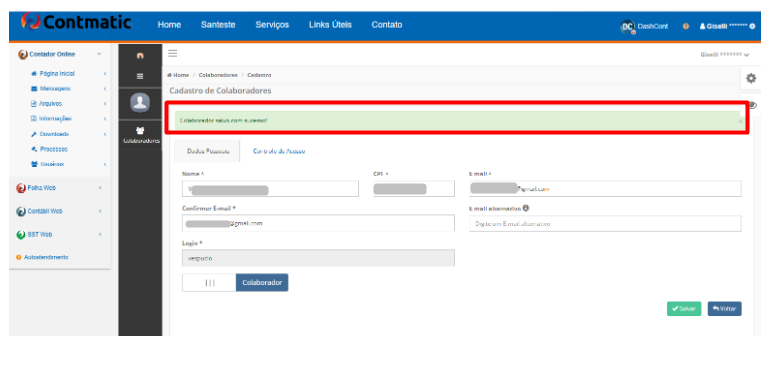Close the success alert message

coord(740,121)
